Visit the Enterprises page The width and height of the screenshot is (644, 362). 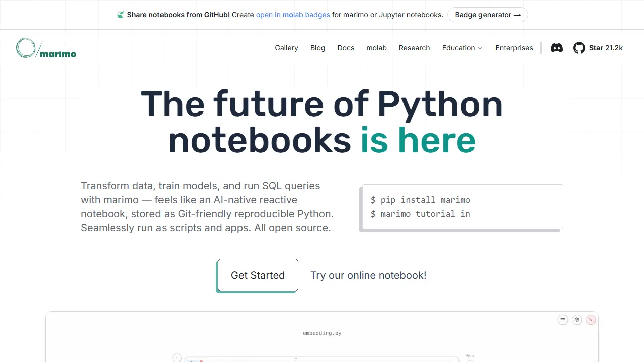tap(514, 48)
